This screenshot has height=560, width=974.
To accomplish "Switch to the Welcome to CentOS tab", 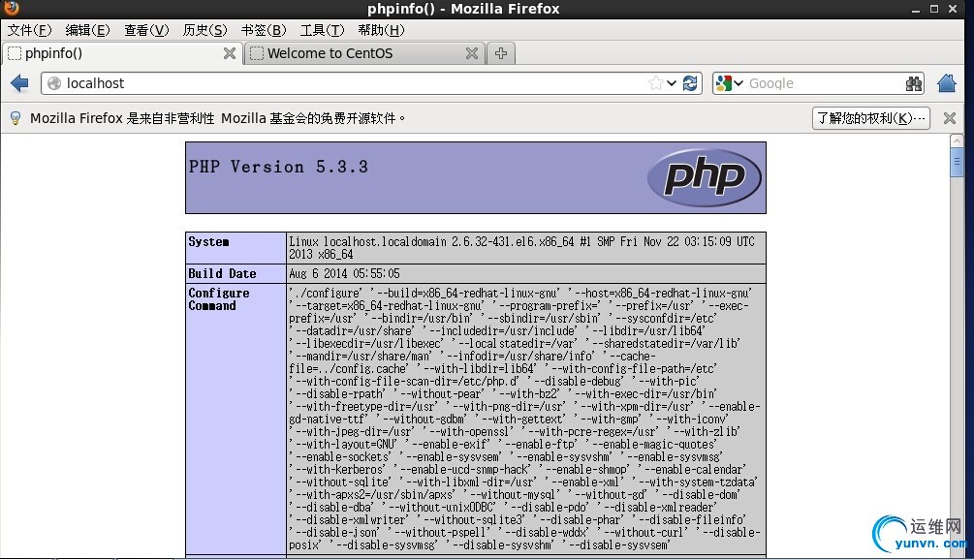I will click(364, 53).
